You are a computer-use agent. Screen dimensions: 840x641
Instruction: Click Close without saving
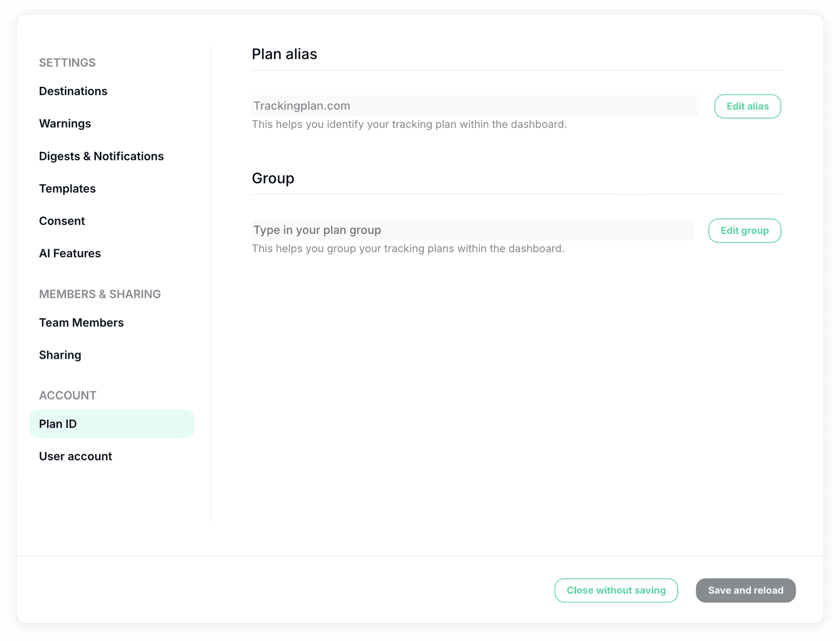point(616,590)
